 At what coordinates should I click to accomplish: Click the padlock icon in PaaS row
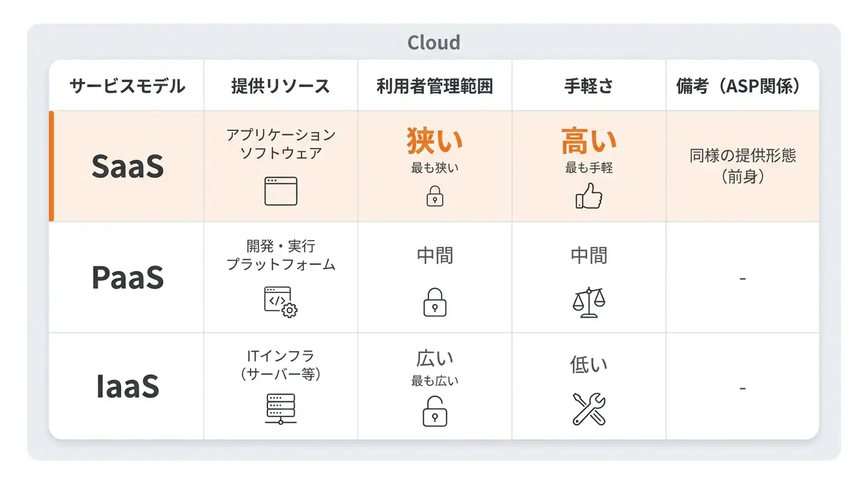[x=435, y=302]
